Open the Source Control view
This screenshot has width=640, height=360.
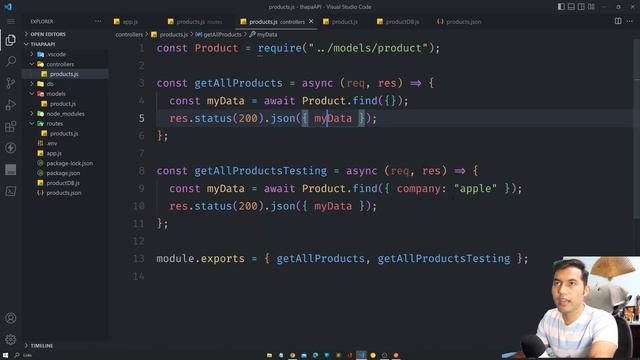pos(11,83)
